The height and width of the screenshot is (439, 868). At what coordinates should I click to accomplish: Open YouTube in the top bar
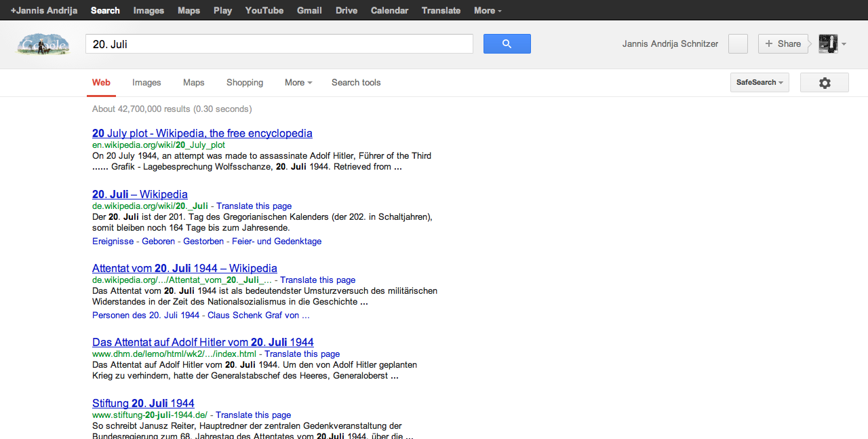264,10
